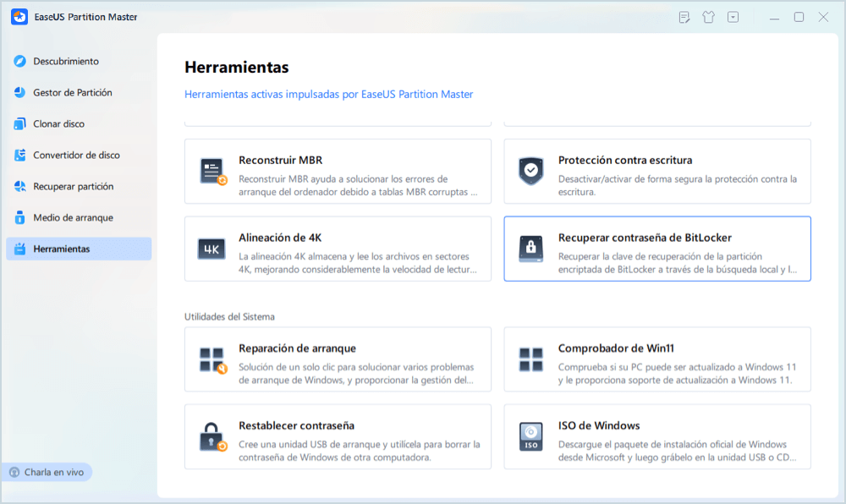
Task: Click the Herramientas activas impulsadas subtitle link
Action: pyautogui.click(x=328, y=95)
